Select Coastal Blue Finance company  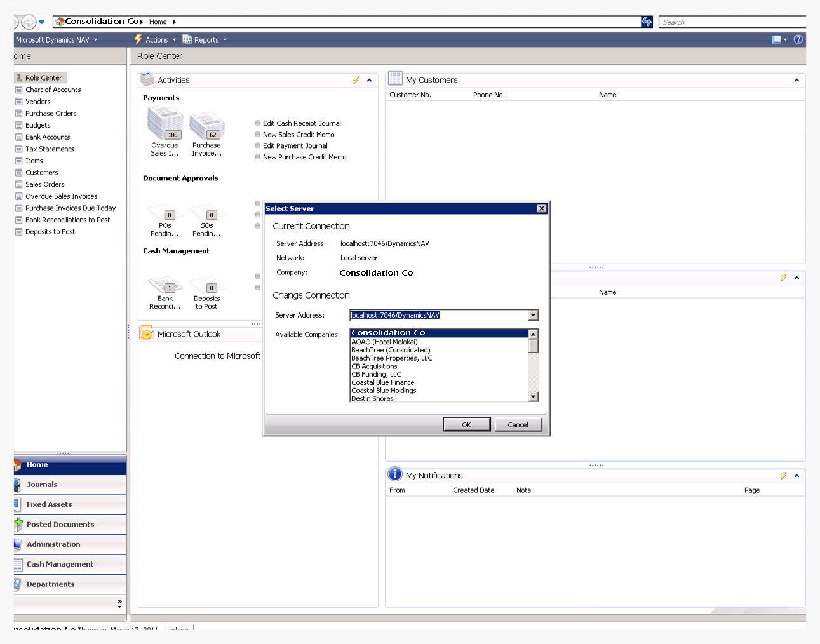(440, 382)
